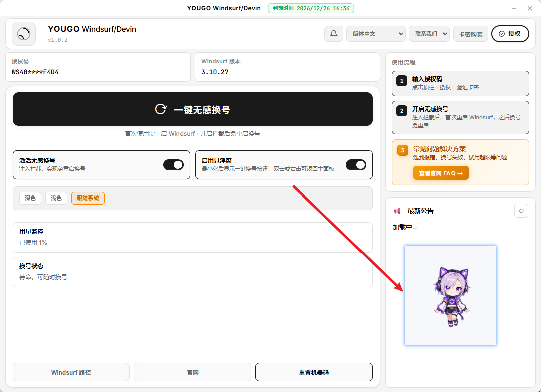The height and width of the screenshot is (392, 541).
Task: Open the 联系我们 dropdown
Action: click(x=429, y=34)
